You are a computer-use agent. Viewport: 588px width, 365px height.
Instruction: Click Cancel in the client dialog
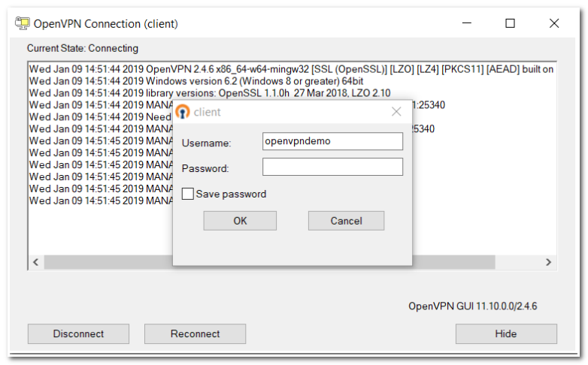[346, 221]
